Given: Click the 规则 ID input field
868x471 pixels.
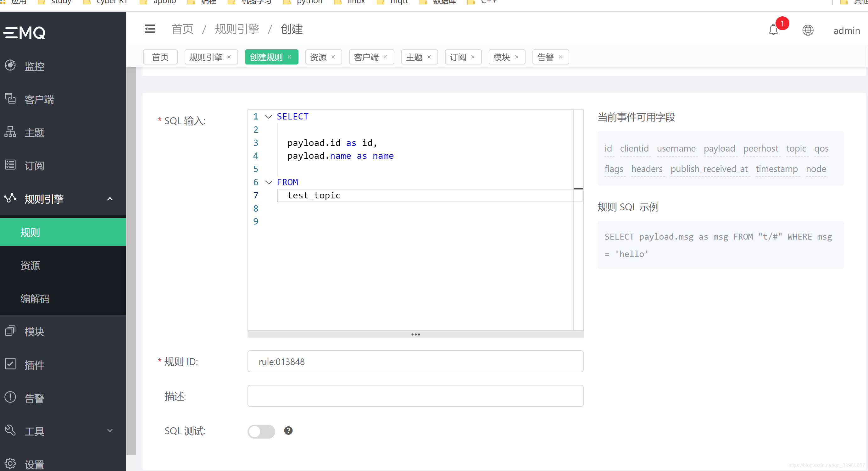Looking at the screenshot, I should click(x=415, y=362).
